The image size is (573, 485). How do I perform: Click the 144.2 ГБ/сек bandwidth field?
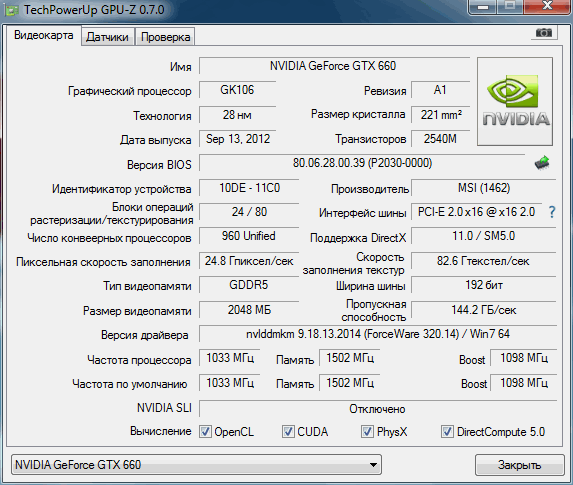tap(483, 310)
